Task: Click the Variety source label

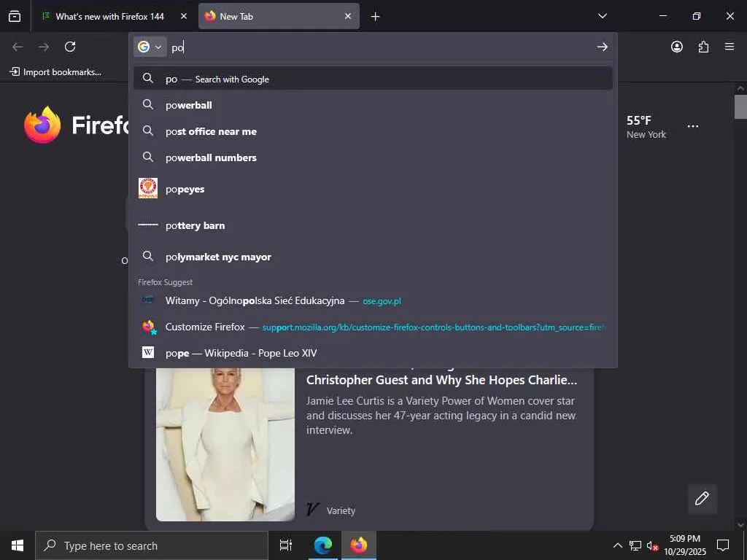Action: coord(341,510)
